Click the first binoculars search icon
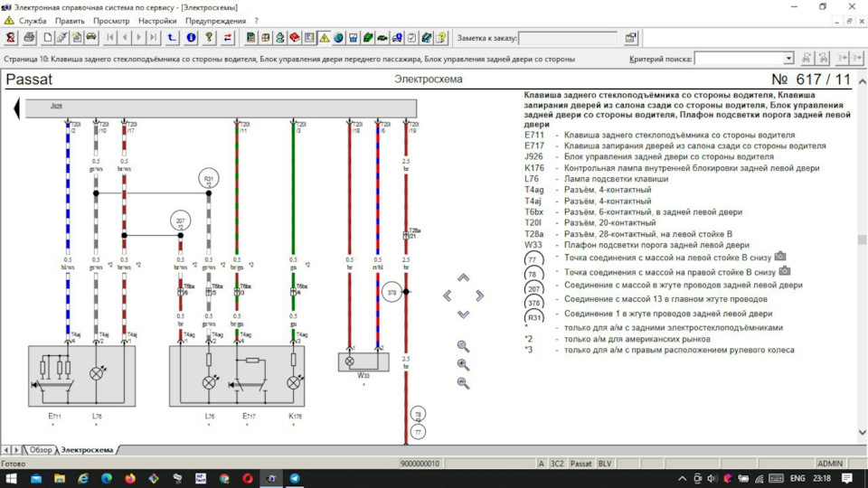The height and width of the screenshot is (488, 868). [807, 58]
